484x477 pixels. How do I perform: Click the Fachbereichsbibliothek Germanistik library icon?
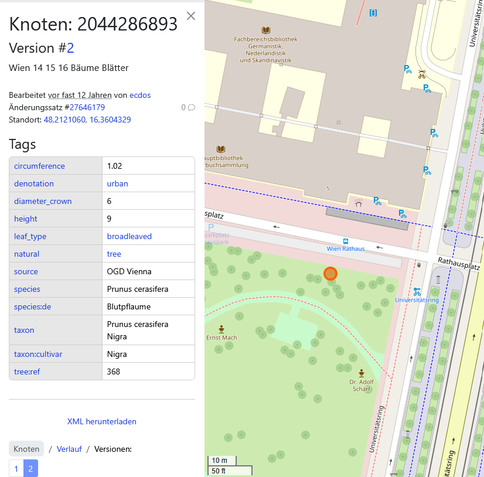tap(265, 31)
